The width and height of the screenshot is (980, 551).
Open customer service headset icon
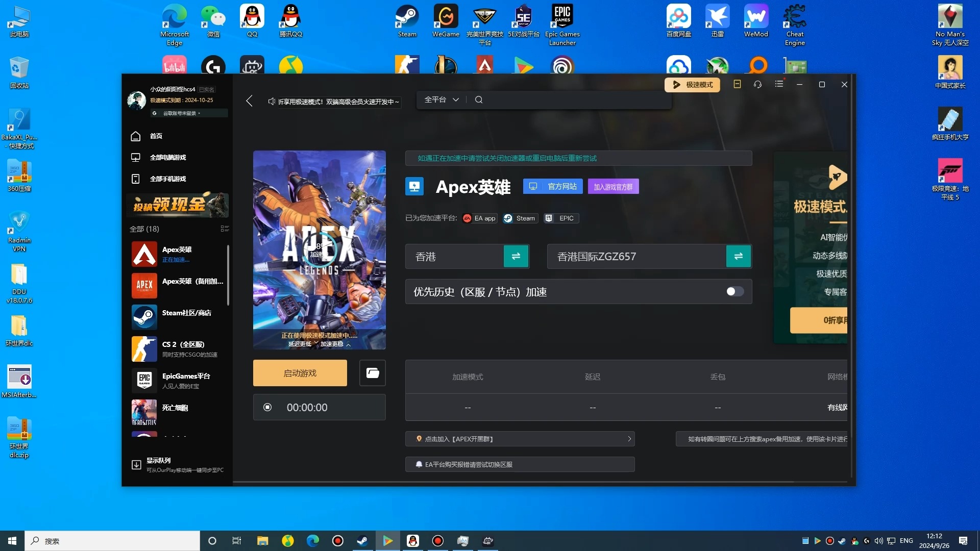click(x=757, y=84)
